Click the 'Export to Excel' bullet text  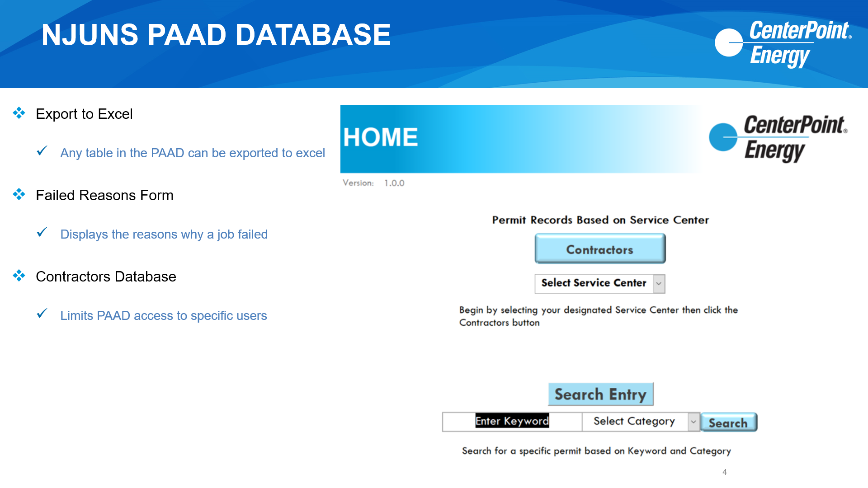(84, 114)
